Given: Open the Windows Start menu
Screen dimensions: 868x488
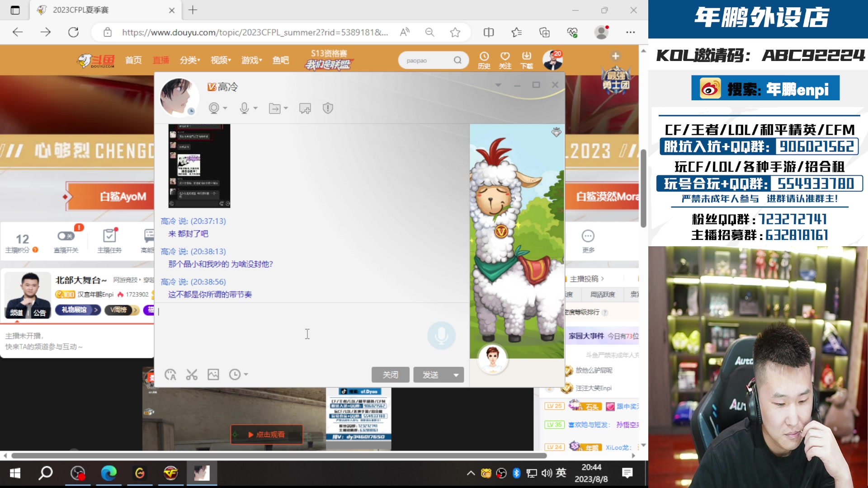Looking at the screenshot, I should [15, 473].
